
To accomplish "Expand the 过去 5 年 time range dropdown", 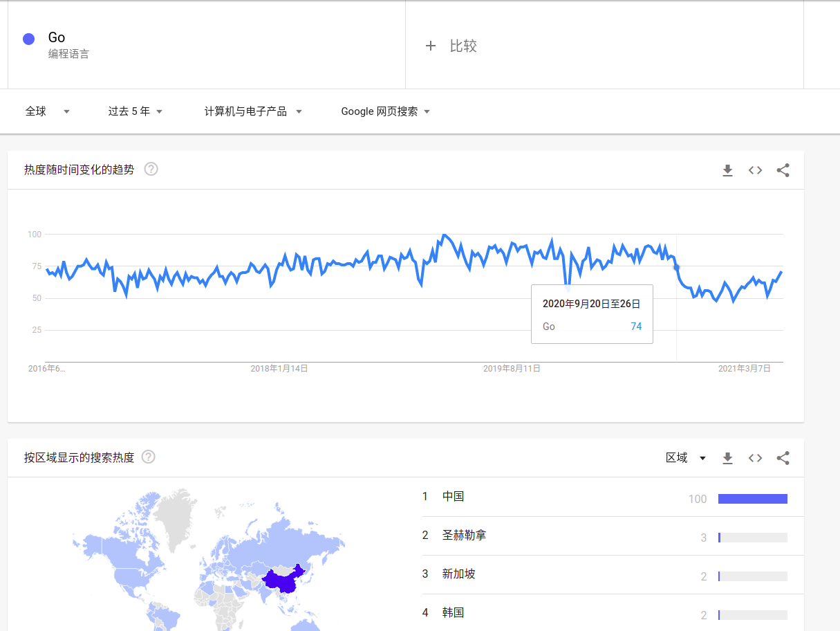I will click(136, 111).
